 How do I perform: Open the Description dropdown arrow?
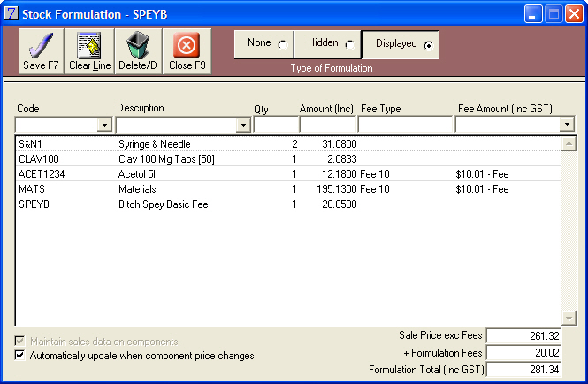pyautogui.click(x=243, y=125)
